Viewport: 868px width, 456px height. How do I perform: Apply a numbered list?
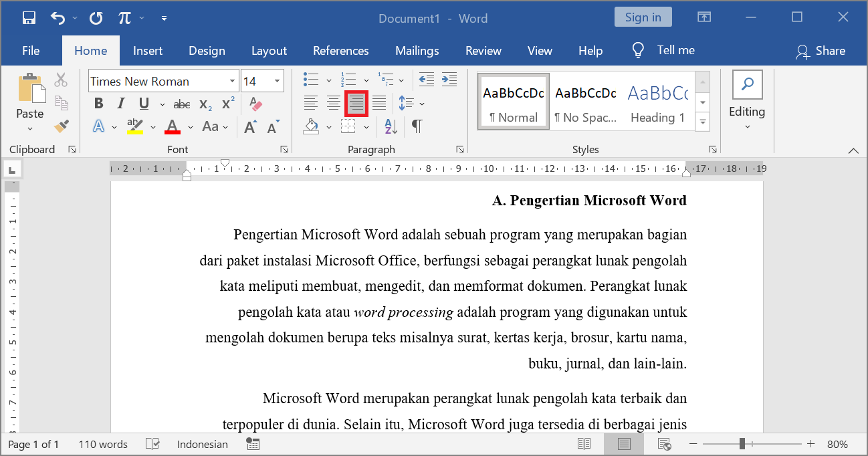click(348, 80)
